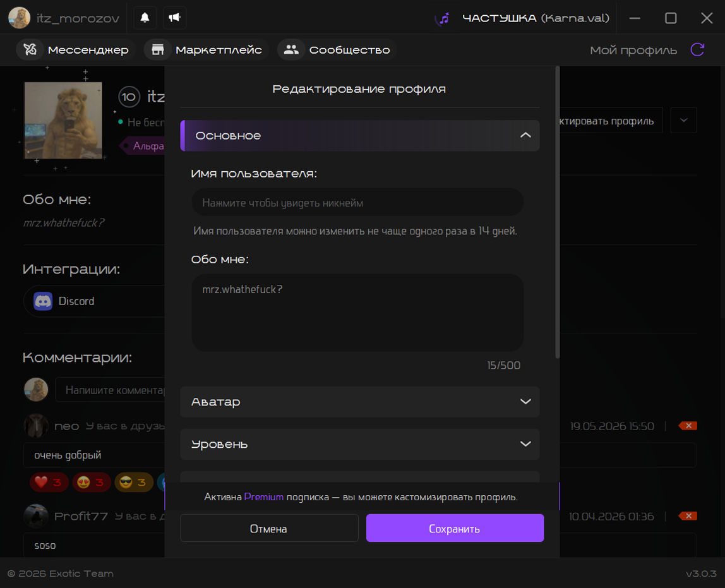Open the Discord integration
725x588 pixels.
(94, 301)
